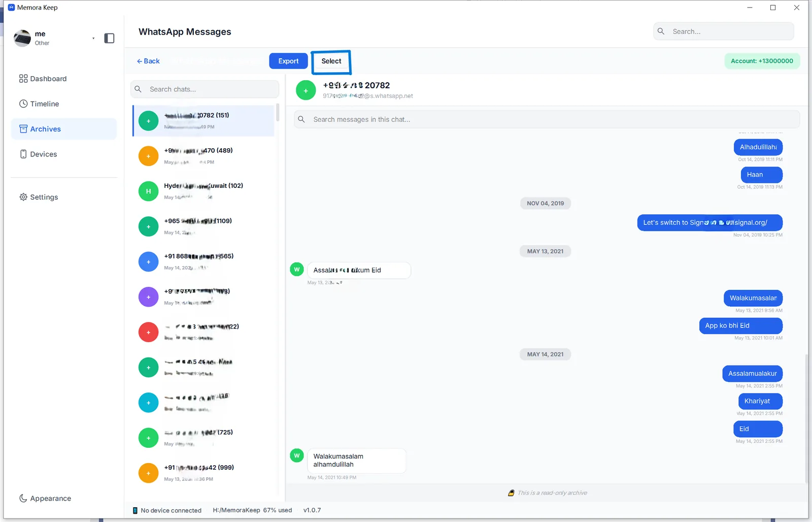
Task: Click the Devices phone icon
Action: coord(23,154)
